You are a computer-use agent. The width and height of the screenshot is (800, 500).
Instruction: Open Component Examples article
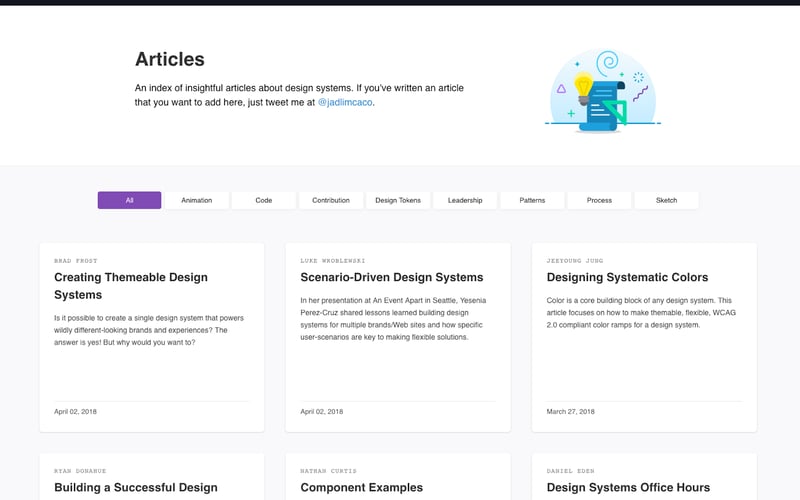361,487
